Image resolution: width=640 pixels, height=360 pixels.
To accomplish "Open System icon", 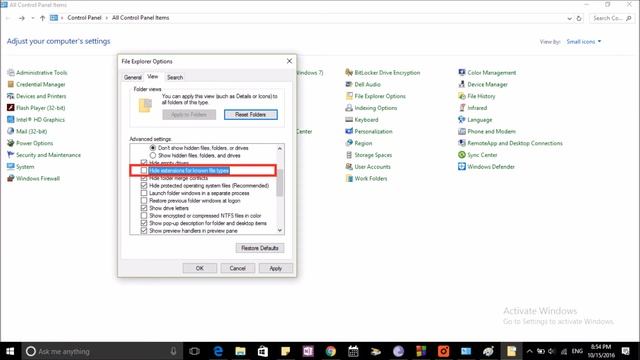I will (11, 167).
